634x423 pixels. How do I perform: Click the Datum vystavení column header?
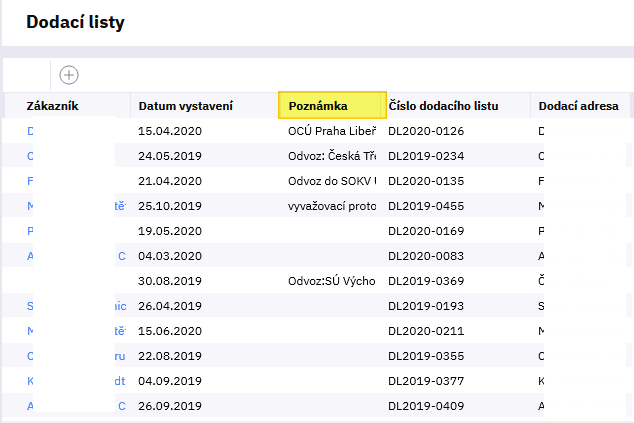click(185, 105)
